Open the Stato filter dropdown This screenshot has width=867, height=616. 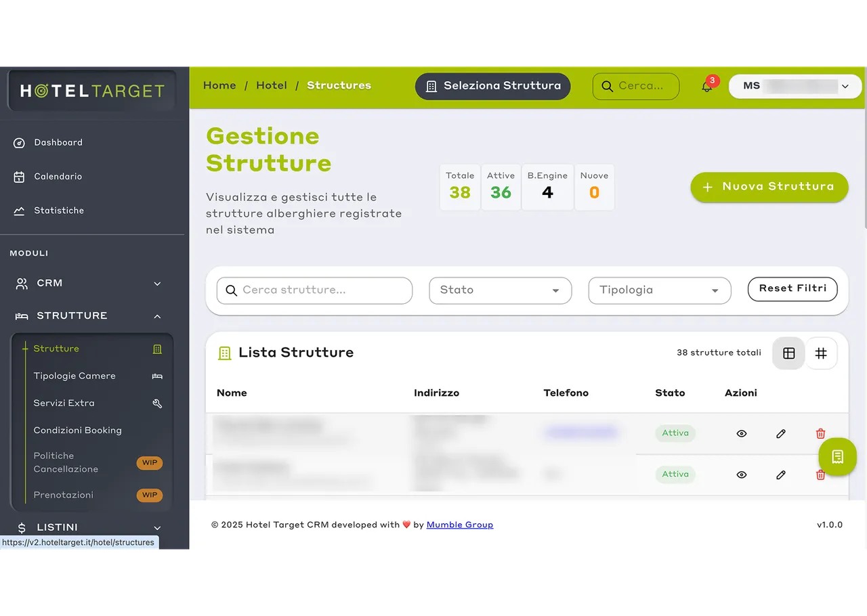pos(500,290)
